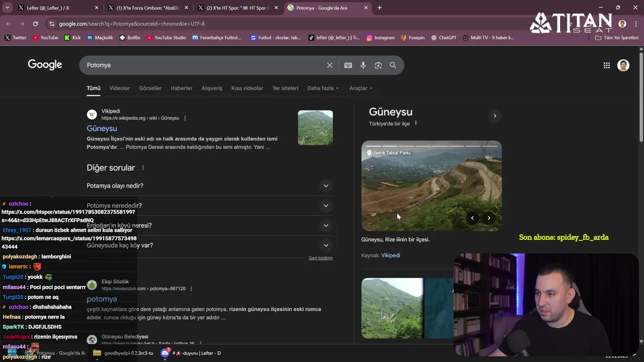
Task: Expand the Güneysu knowledge panel arrow
Action: pyautogui.click(x=495, y=116)
